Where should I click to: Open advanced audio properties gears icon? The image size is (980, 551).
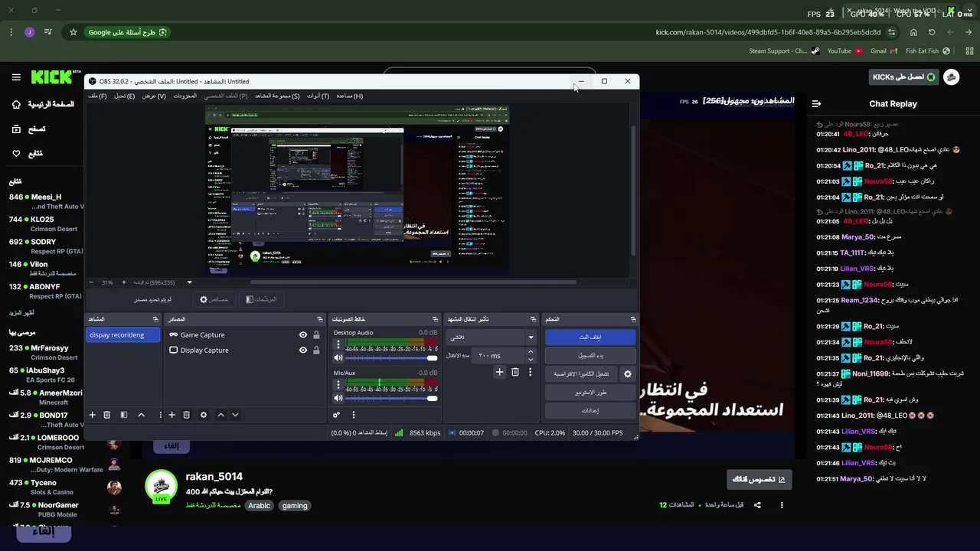tap(336, 415)
